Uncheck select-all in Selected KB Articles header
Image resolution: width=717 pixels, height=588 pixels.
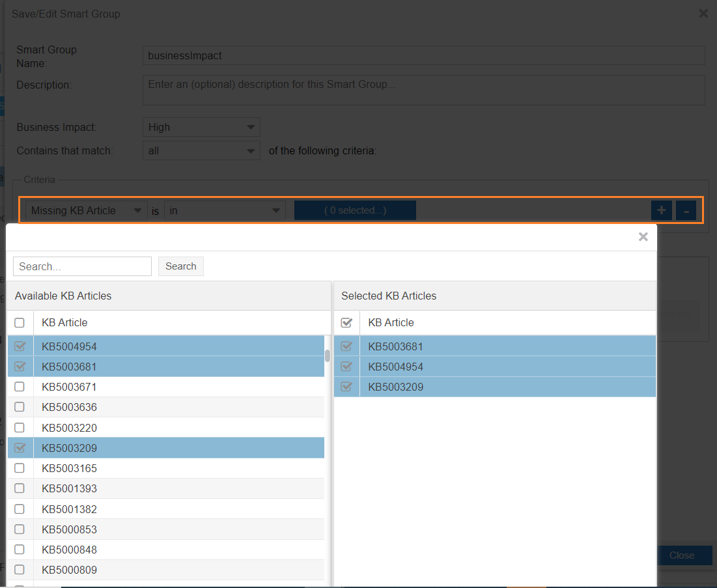346,322
